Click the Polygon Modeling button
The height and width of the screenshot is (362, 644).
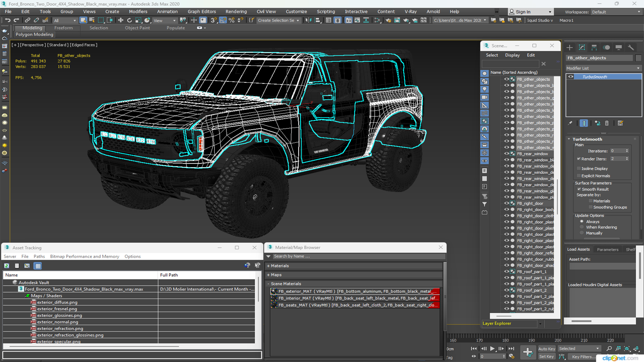point(34,35)
